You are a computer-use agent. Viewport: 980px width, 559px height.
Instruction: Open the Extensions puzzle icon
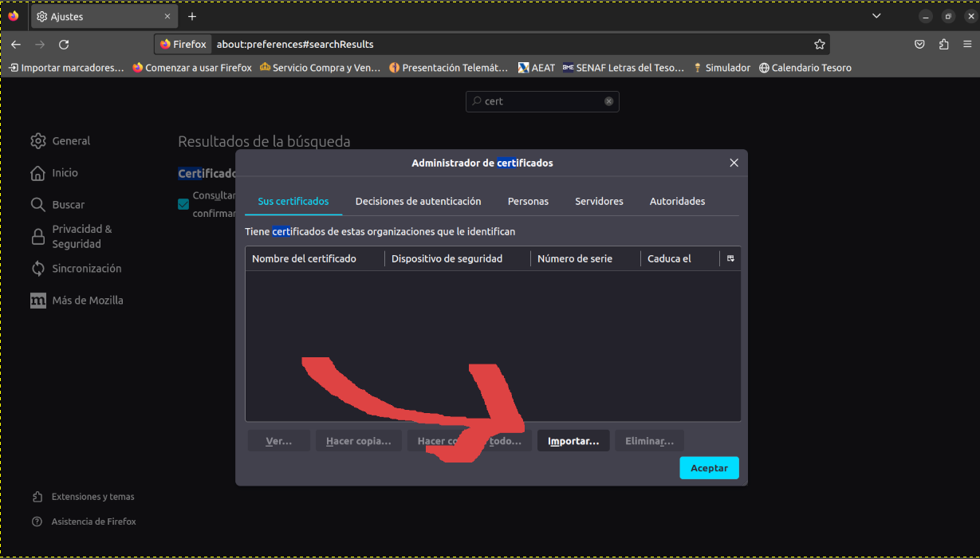tap(944, 45)
